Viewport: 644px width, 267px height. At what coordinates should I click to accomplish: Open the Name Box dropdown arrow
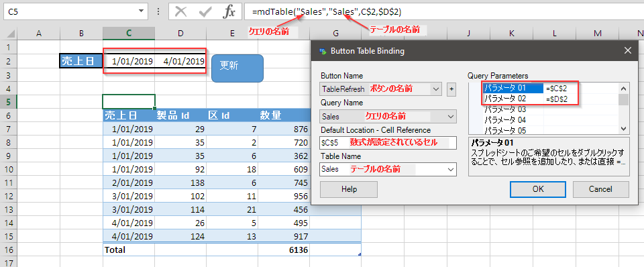tap(142, 12)
